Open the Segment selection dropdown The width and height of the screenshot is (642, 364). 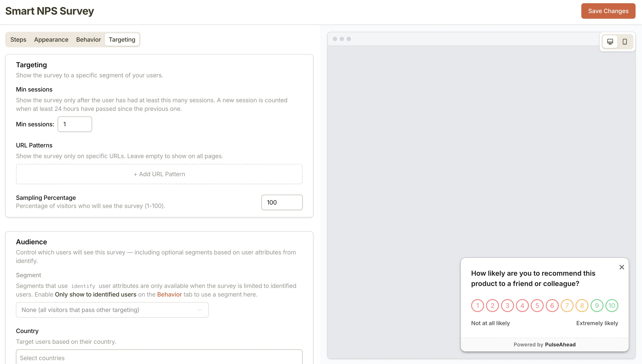[x=112, y=310]
